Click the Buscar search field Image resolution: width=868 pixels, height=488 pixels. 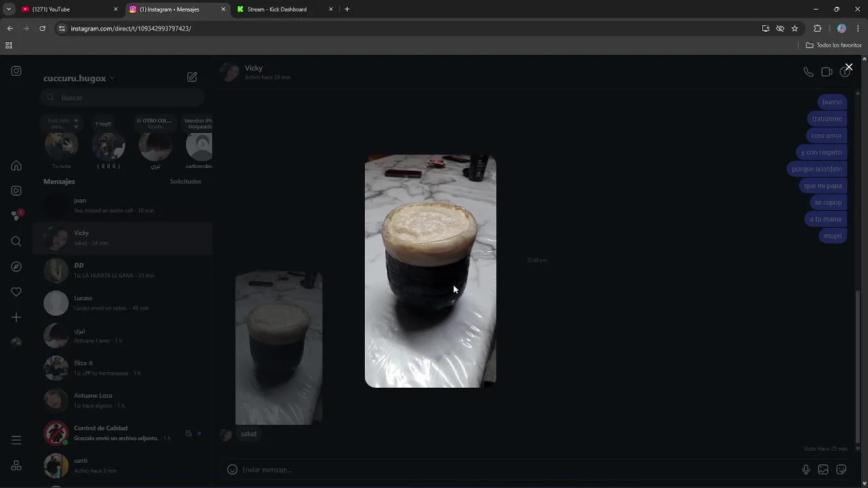[x=122, y=98]
